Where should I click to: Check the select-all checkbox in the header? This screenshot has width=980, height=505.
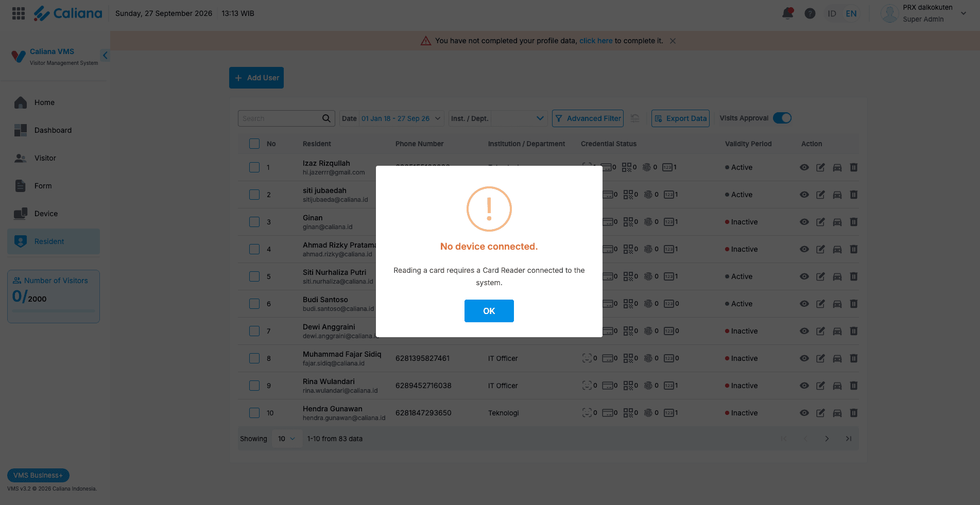(x=254, y=144)
